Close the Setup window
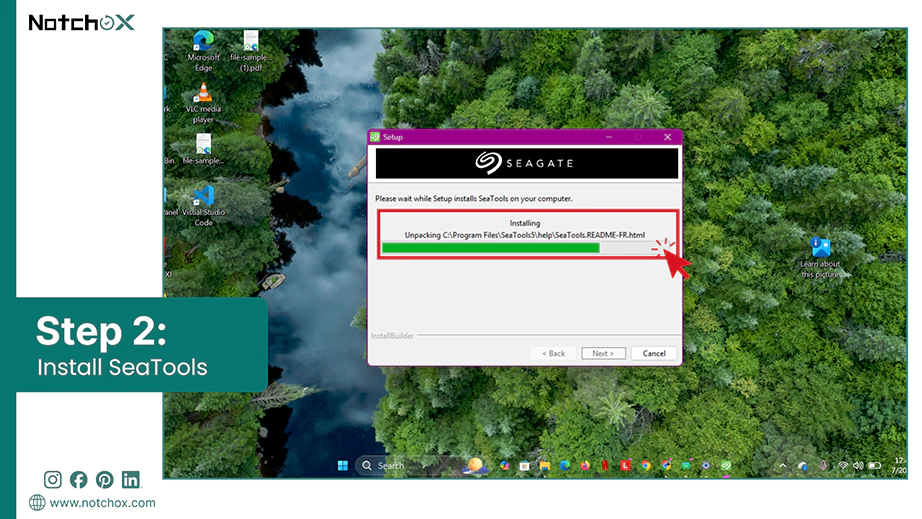This screenshot has width=922, height=519. 667,137
